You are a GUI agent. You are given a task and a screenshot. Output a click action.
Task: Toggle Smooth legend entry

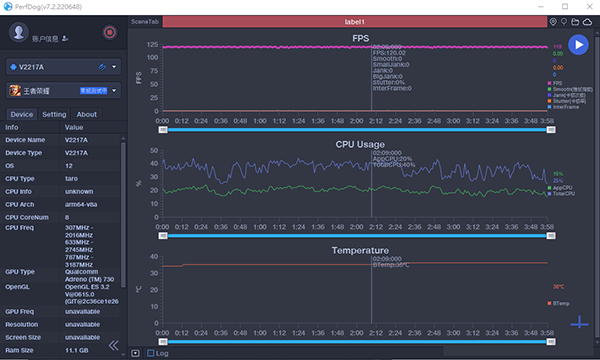[570, 89]
